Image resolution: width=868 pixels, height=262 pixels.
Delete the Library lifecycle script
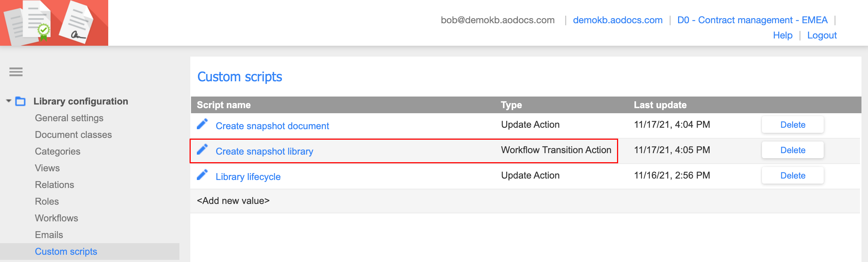pyautogui.click(x=792, y=175)
